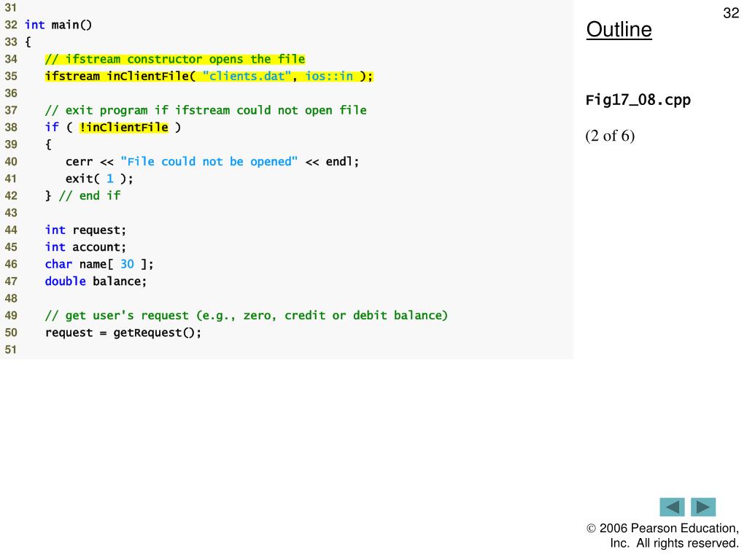Viewport: 747px width, 560px height.
Task: Select the get user's request comment
Action: (x=247, y=315)
